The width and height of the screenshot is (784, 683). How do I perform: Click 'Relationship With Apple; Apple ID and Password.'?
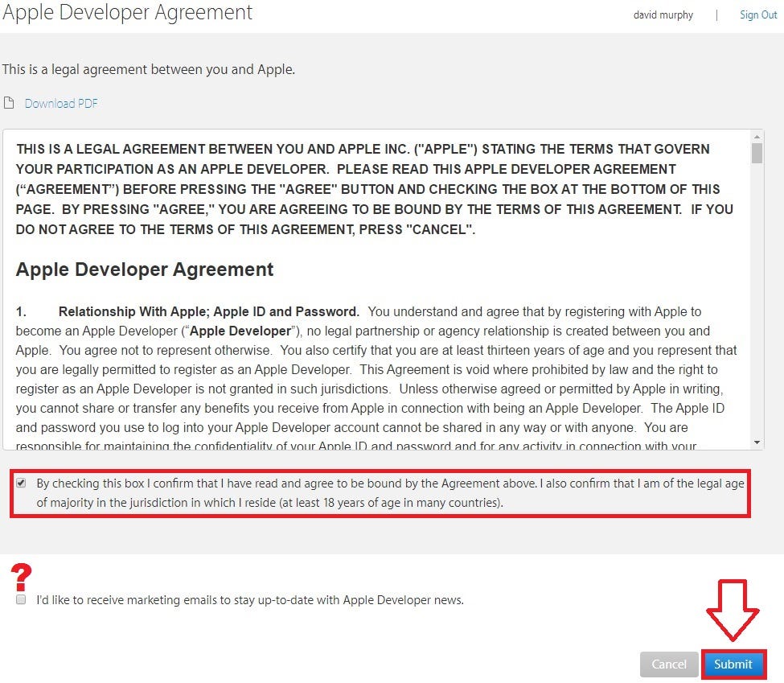[x=209, y=311]
